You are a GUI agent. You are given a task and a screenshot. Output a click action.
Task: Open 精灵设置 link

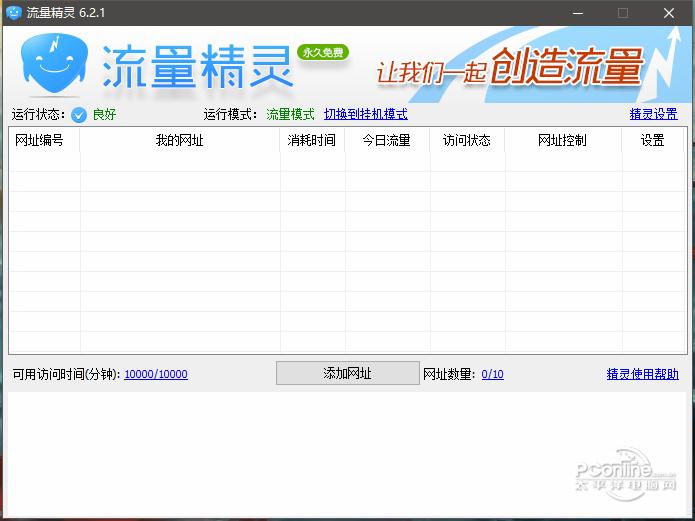653,114
